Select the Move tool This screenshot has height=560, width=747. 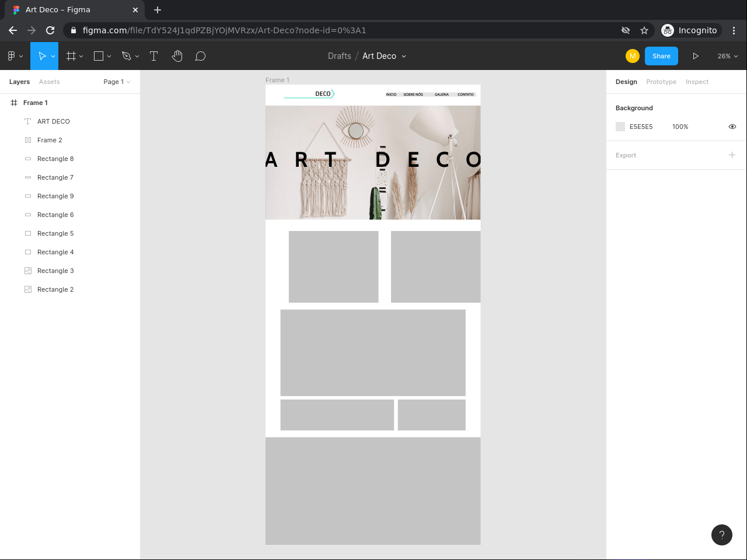coord(42,56)
